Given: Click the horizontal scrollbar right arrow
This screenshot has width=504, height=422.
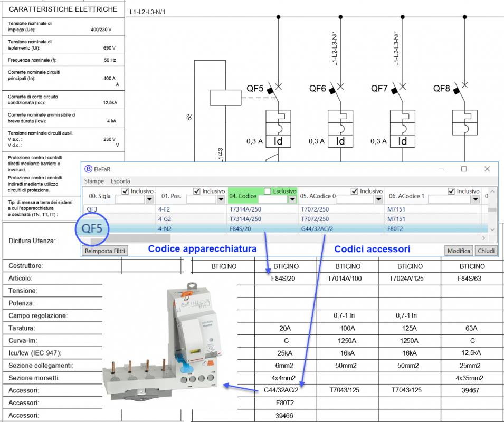Looking at the screenshot, I should point(484,238).
